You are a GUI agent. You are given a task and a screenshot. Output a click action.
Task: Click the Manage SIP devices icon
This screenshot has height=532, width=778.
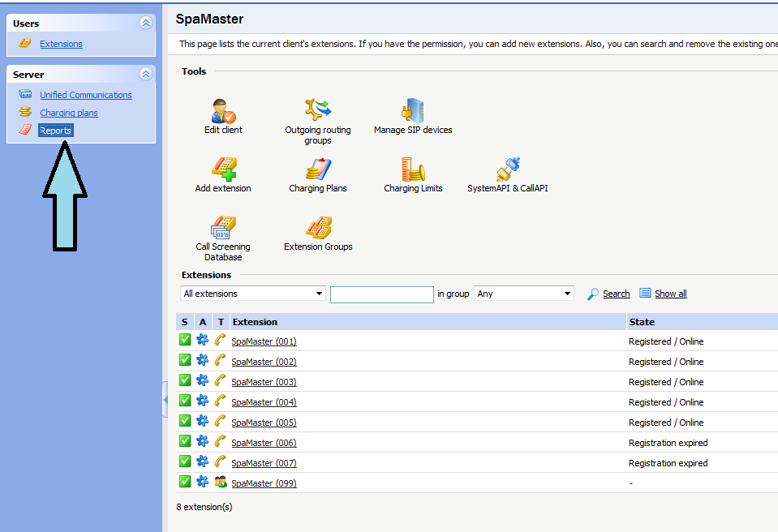coord(413,111)
